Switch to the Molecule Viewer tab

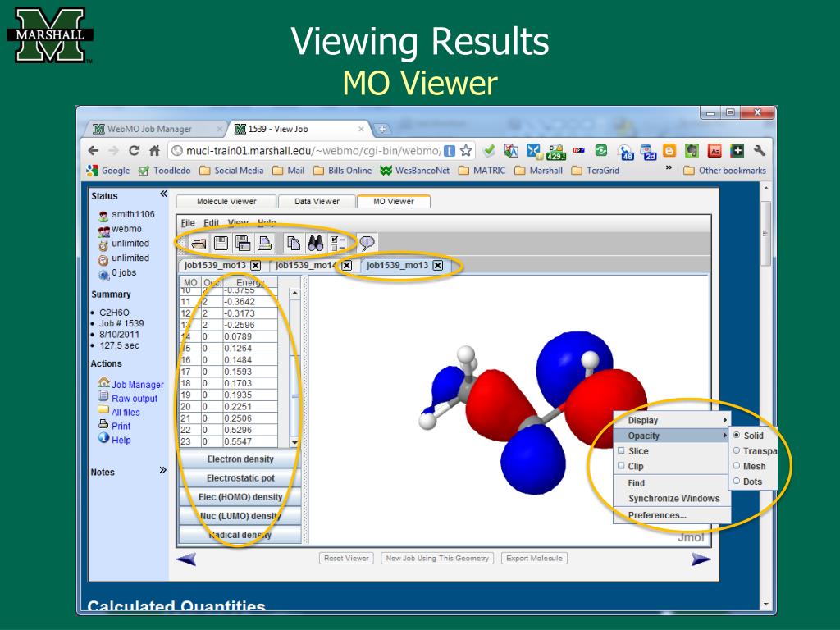(x=226, y=202)
